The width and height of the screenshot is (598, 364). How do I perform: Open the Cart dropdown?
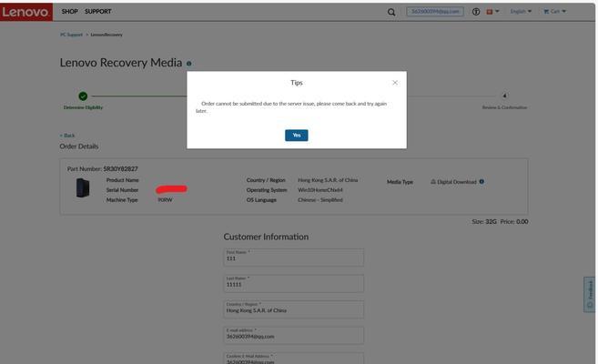click(x=554, y=12)
